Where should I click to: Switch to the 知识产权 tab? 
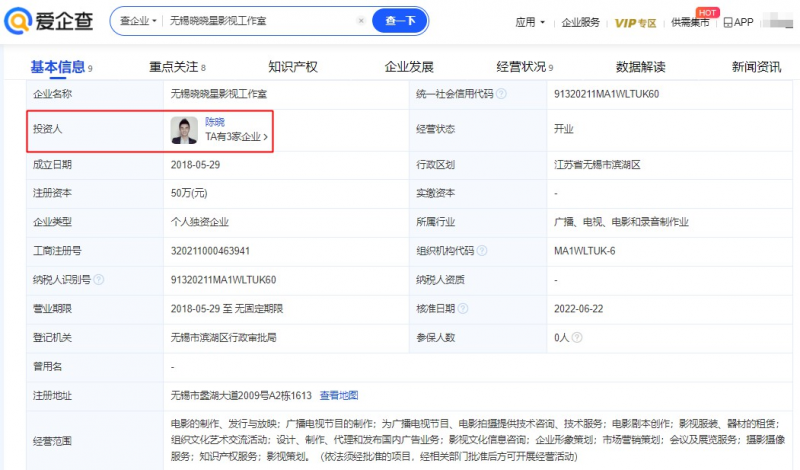coord(292,67)
